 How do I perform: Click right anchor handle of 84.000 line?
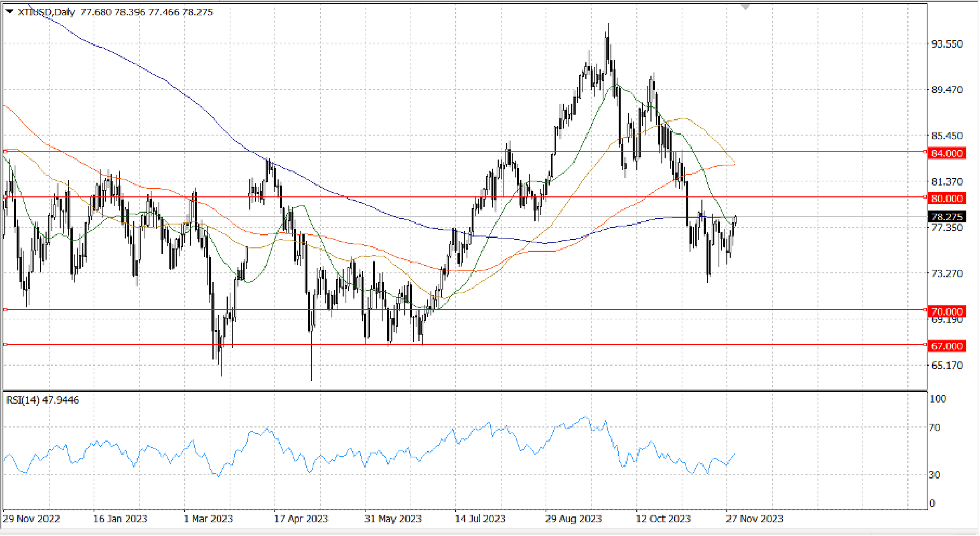click(x=925, y=151)
